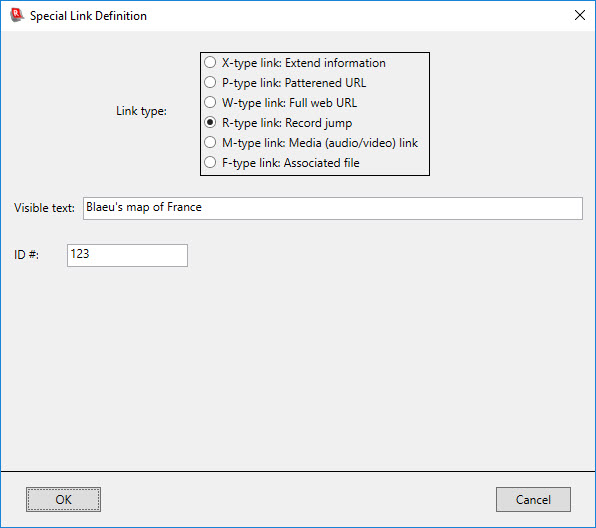The height and width of the screenshot is (528, 596).
Task: Click the 'Link type:' label
Action: coord(141,111)
